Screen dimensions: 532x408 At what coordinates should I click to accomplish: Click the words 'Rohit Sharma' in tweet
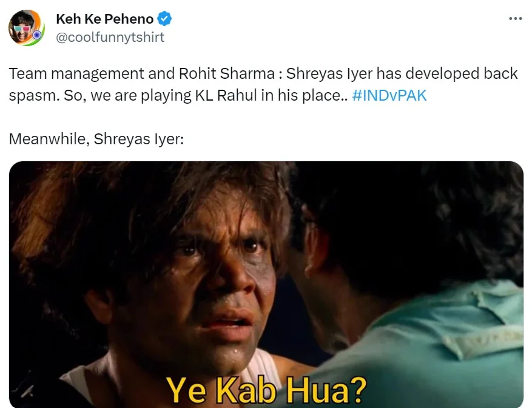click(227, 73)
